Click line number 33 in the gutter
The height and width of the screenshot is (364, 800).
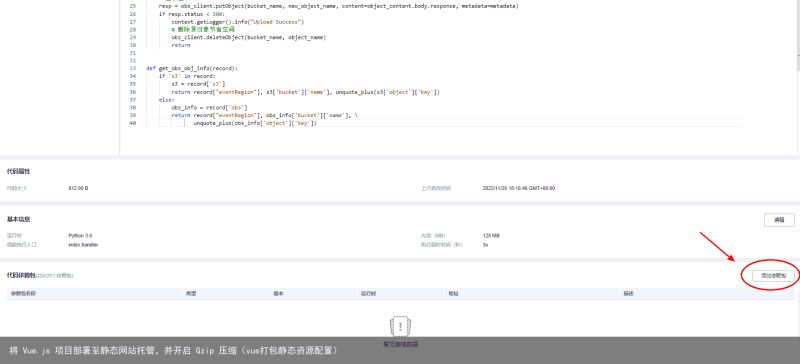pyautogui.click(x=133, y=68)
